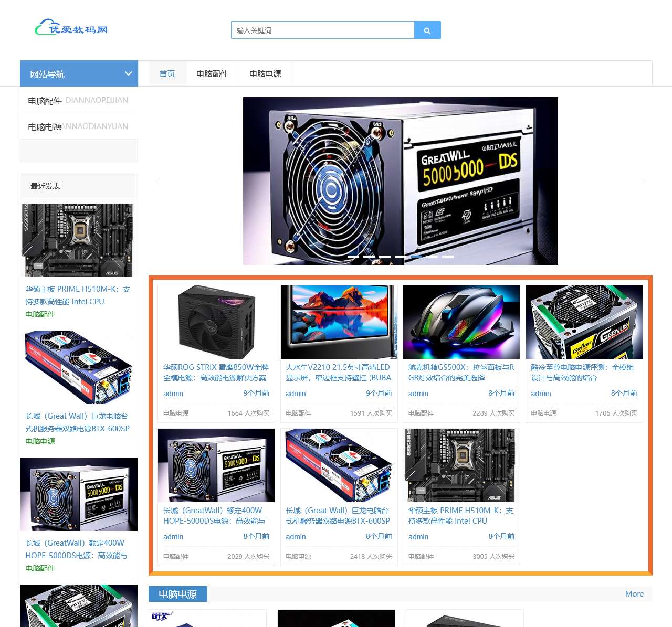Viewport: 672px width, 627px height.
Task: Click the search magnifier button
Action: pyautogui.click(x=427, y=30)
